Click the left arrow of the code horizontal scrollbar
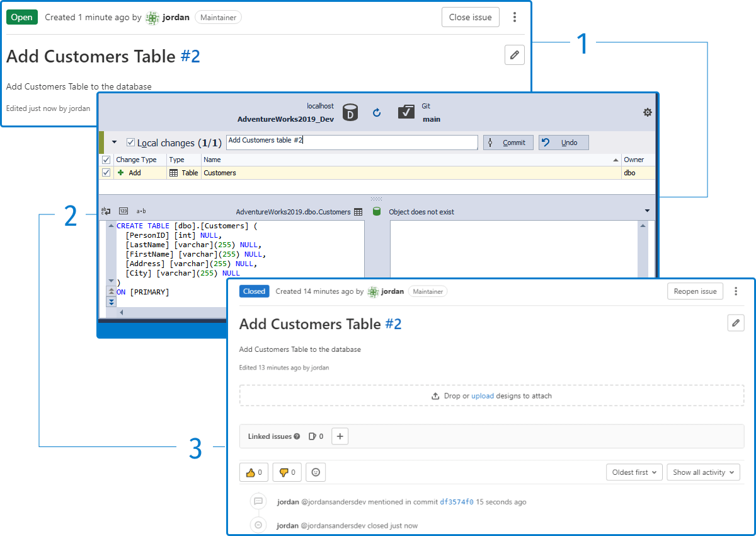756x536 pixels. pos(121,312)
